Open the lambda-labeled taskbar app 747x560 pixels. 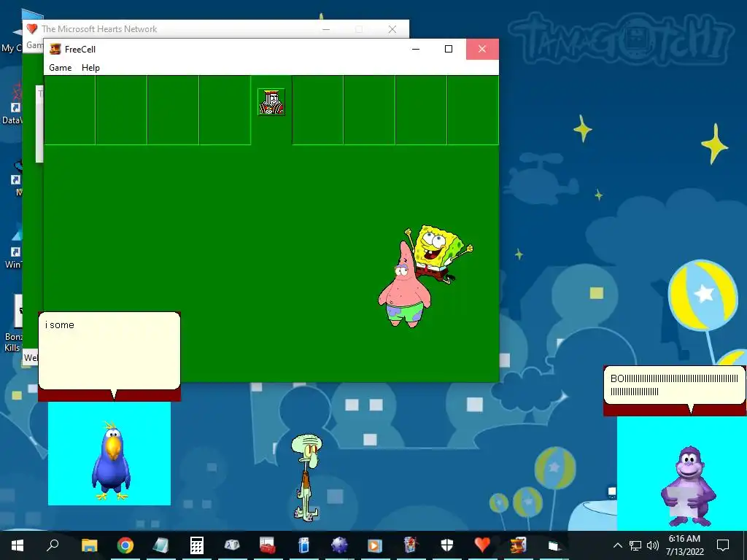point(232,545)
